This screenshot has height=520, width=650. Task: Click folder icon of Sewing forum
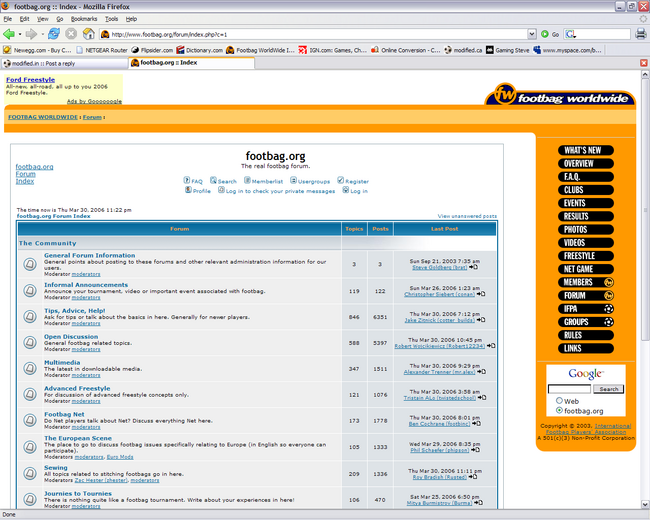point(30,473)
